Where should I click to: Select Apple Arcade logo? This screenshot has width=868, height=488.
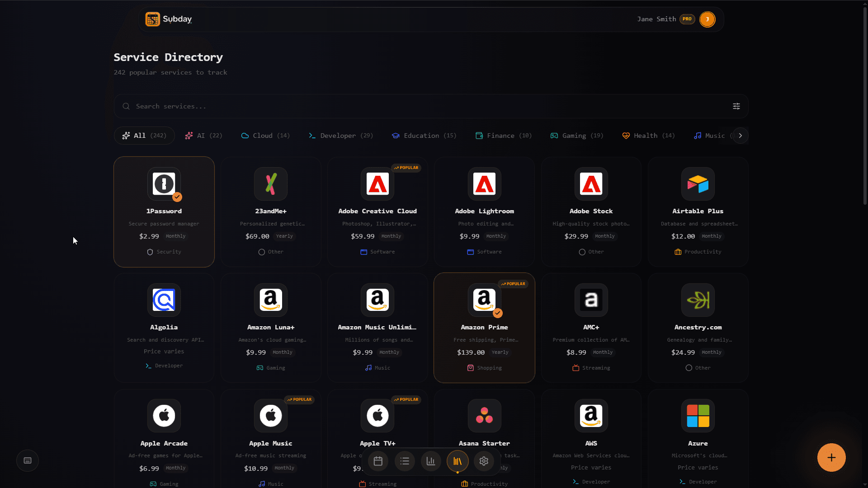pyautogui.click(x=164, y=416)
